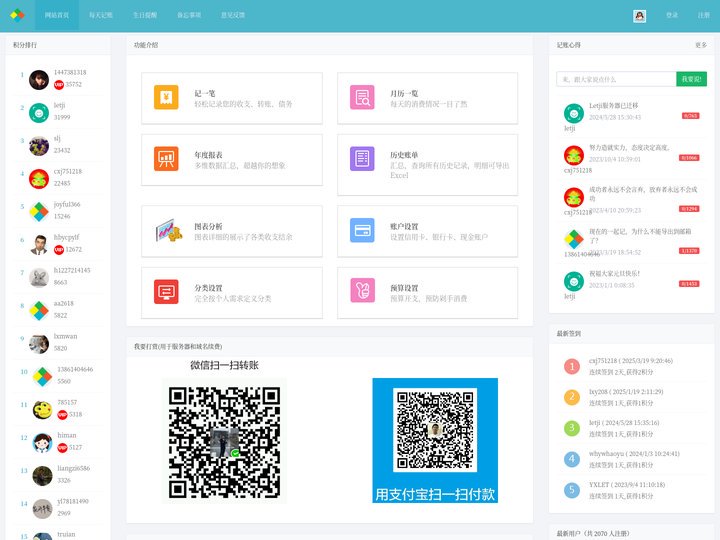This screenshot has width=720, height=540.
Task: Open the 备忘事项 nav tab
Action: (x=189, y=15)
